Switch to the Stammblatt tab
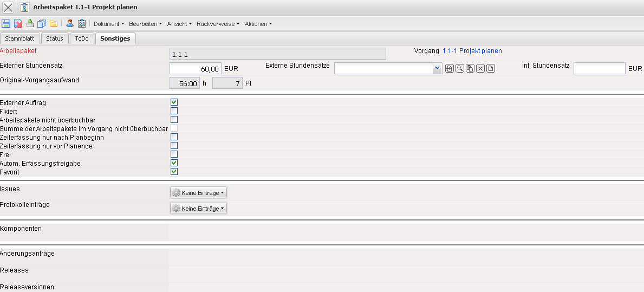 [x=20, y=38]
